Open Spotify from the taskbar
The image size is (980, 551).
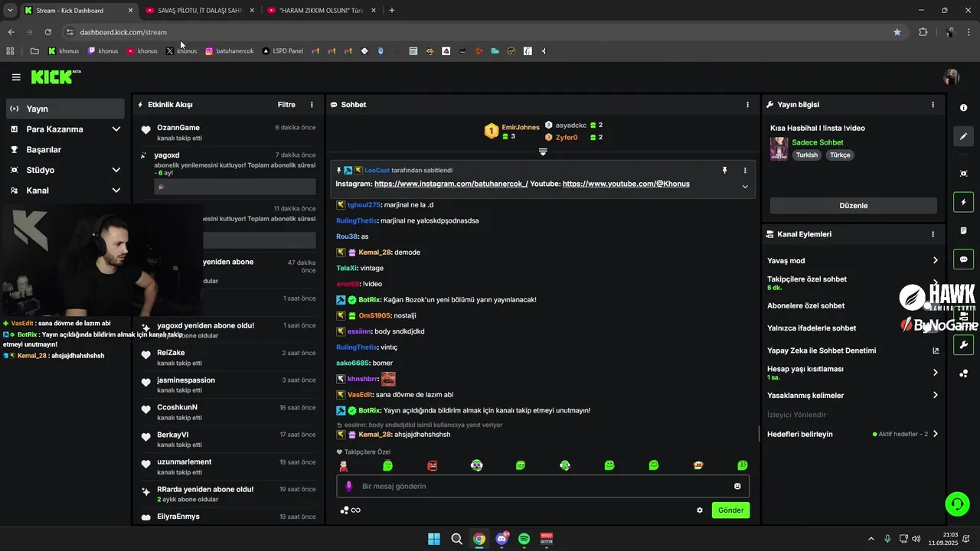point(524,539)
